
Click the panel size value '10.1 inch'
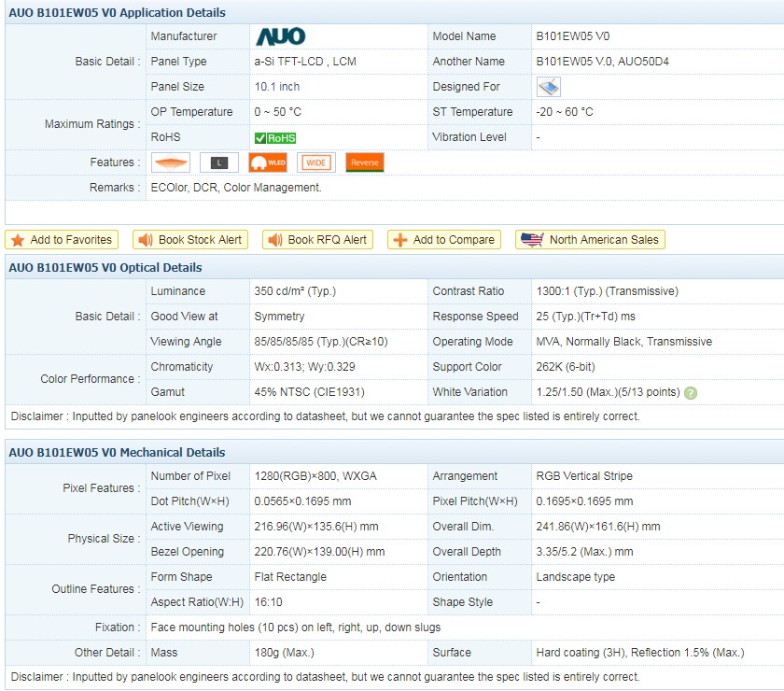coord(277,87)
